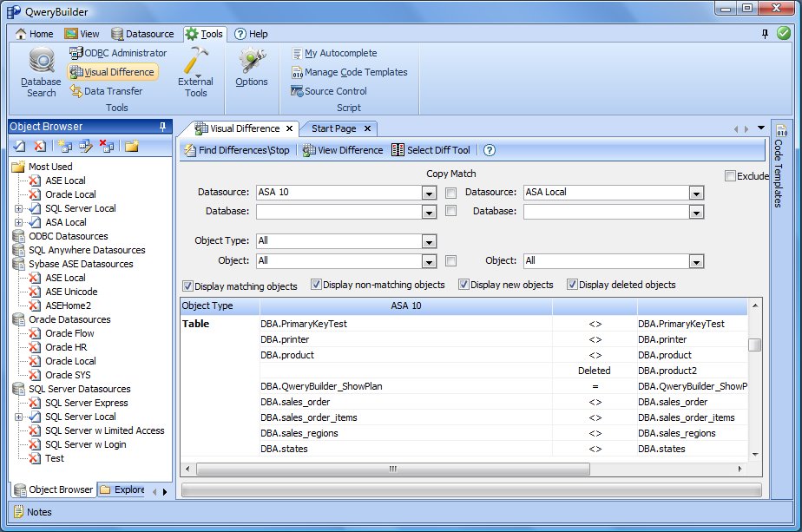Open the Datasource ribbon tab

click(x=142, y=34)
